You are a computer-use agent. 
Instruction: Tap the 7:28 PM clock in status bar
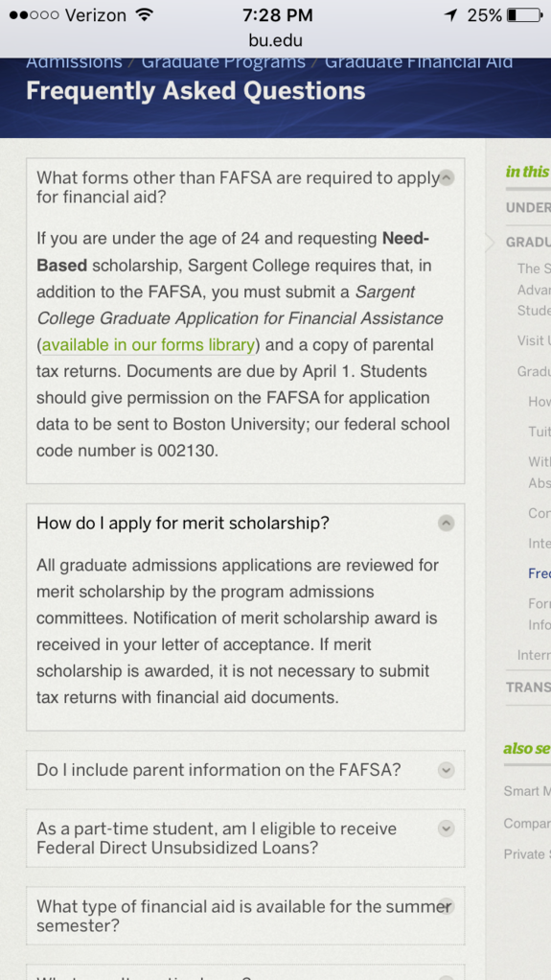click(277, 15)
